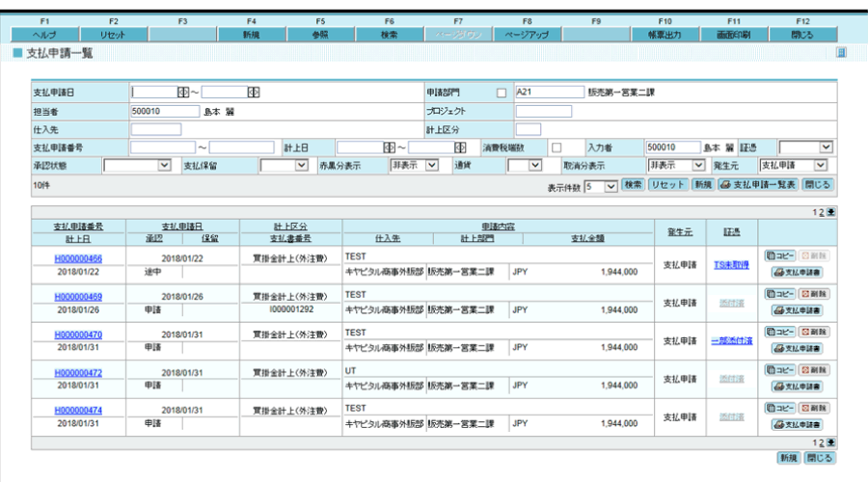
Task: Click last-page arrow in top pager
Action: [831, 212]
